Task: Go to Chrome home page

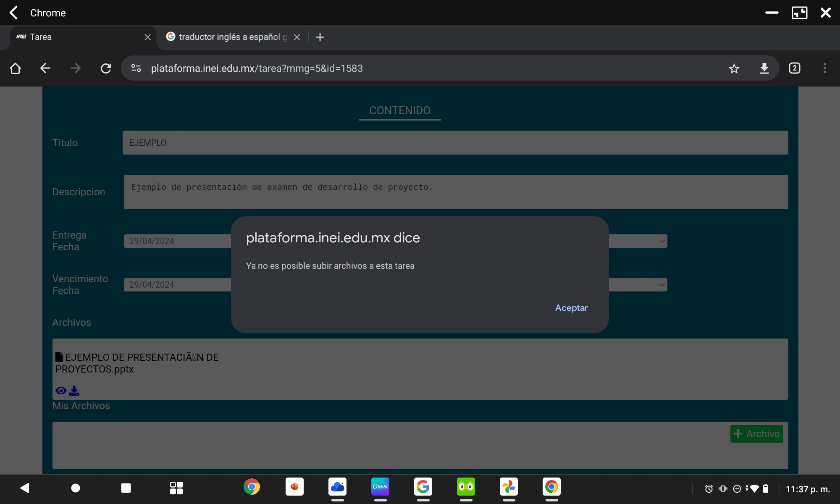Action: [x=16, y=68]
